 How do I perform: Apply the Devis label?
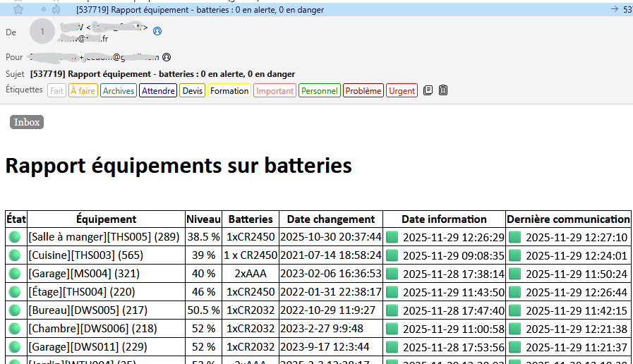[192, 91]
